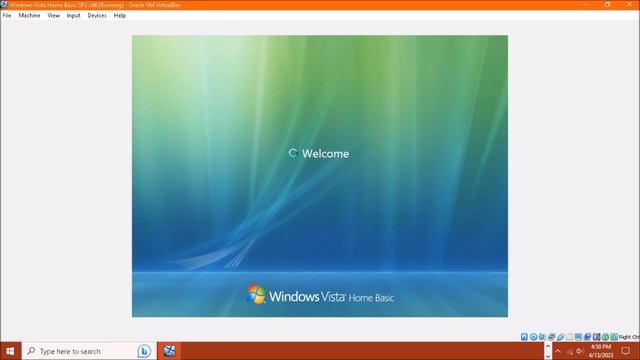Click the display status icon
The image size is (640, 360).
578,337
